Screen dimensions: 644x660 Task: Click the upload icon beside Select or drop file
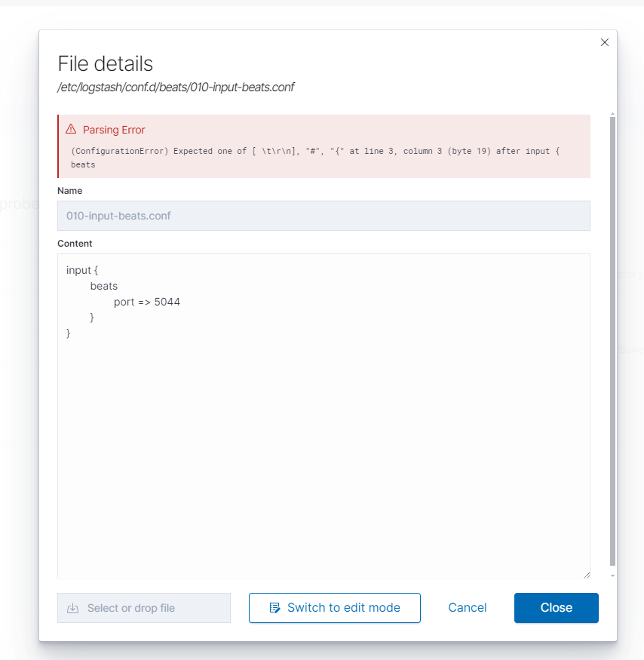pos(73,608)
